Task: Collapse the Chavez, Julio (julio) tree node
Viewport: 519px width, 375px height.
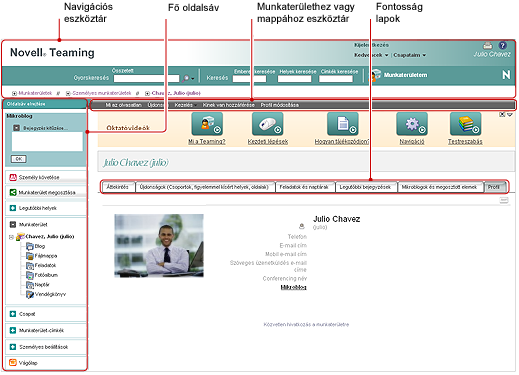Action: click(11, 237)
